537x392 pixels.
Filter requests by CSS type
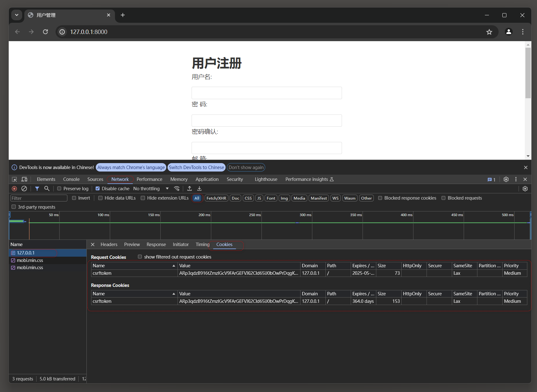(x=248, y=198)
